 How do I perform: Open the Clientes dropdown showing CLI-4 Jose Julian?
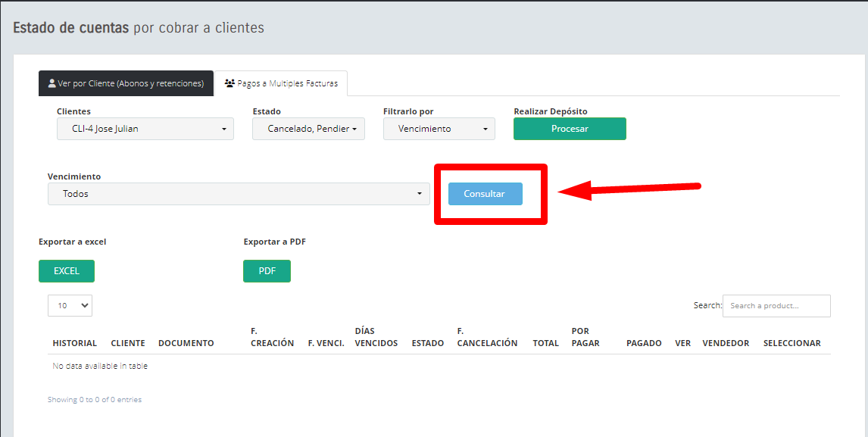click(145, 129)
